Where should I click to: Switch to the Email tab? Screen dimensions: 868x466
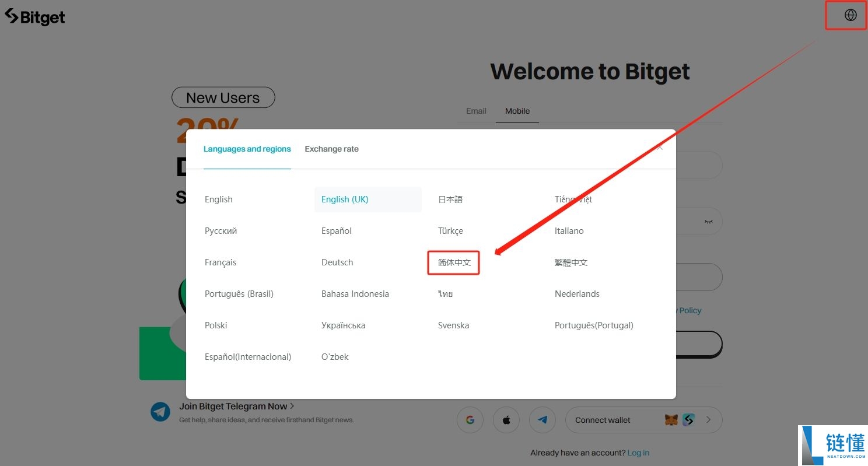pos(476,111)
